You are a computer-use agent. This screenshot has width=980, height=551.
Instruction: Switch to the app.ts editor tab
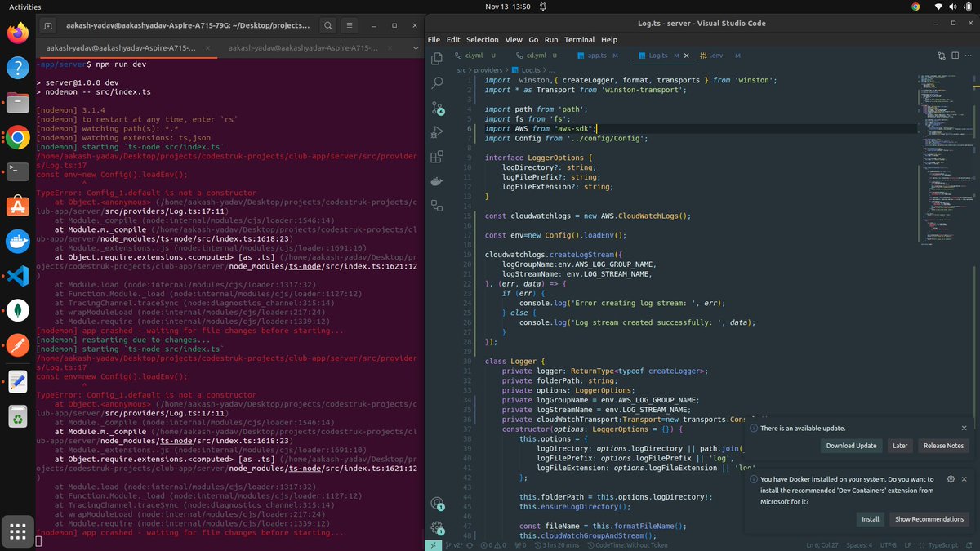click(602, 56)
